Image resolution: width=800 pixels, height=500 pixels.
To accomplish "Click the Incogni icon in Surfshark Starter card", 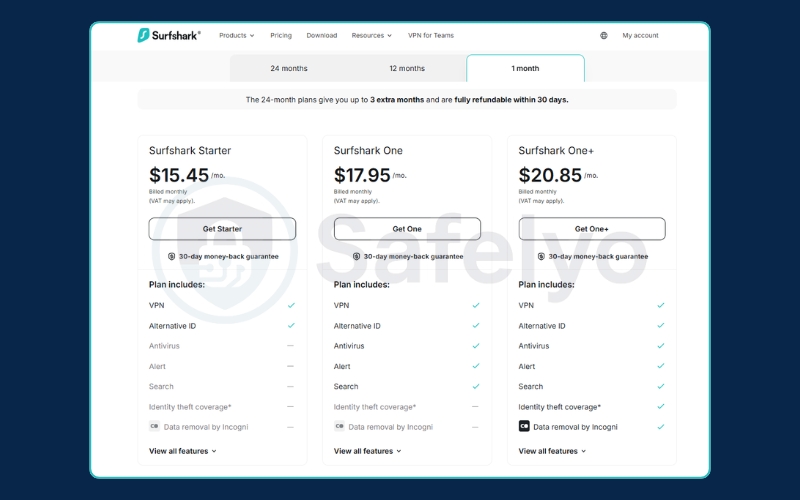I will pos(154,426).
